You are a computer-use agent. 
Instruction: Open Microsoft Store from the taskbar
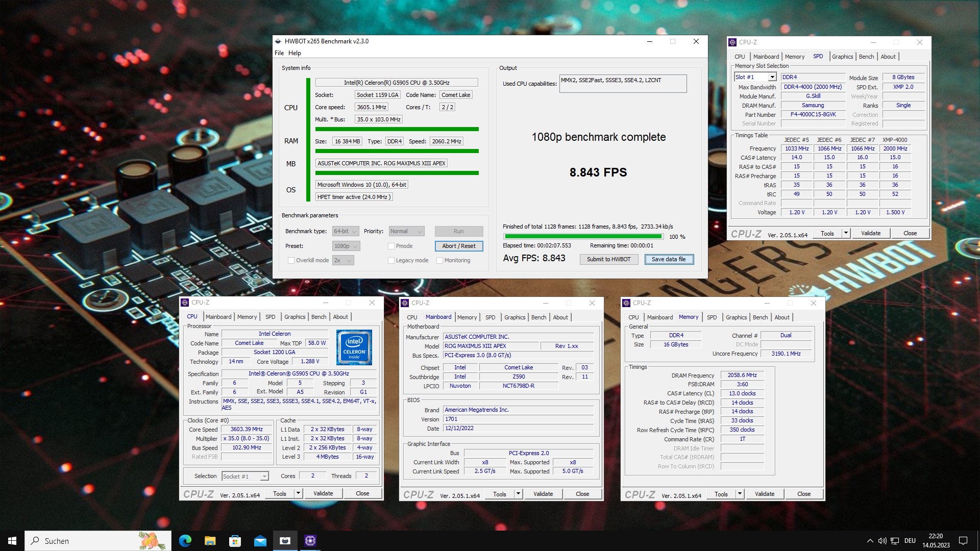point(235,541)
